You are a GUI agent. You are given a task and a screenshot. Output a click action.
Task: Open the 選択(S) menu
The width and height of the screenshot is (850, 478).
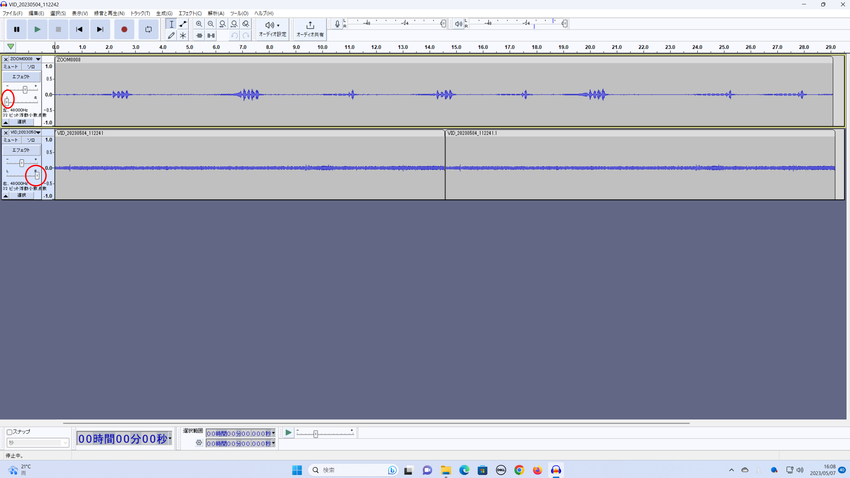click(58, 13)
